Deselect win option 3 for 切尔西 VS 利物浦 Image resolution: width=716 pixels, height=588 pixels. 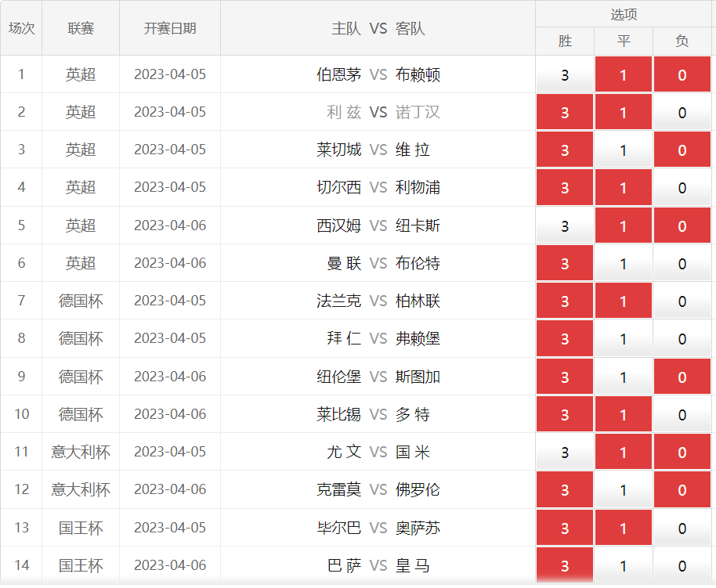565,187
